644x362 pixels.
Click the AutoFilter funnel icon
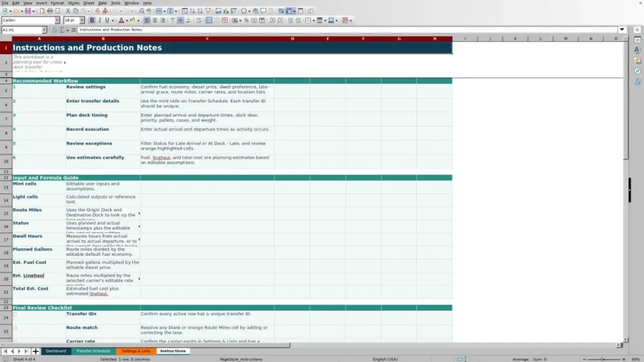208,11
